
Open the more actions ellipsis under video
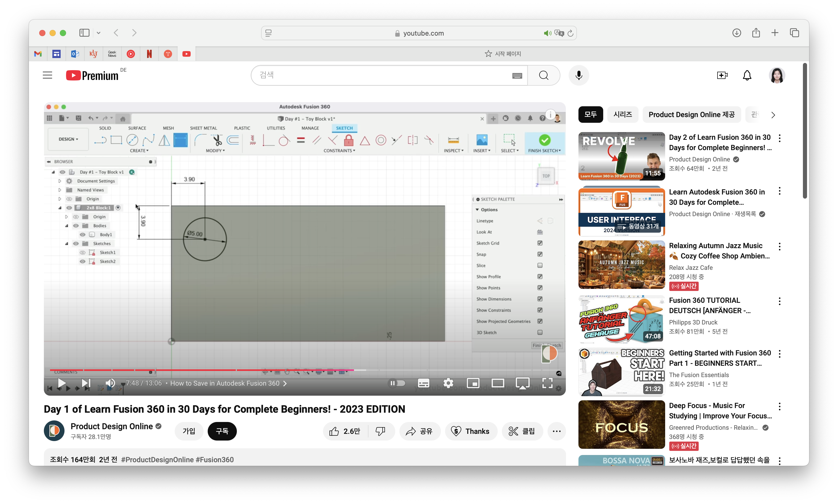tap(557, 431)
